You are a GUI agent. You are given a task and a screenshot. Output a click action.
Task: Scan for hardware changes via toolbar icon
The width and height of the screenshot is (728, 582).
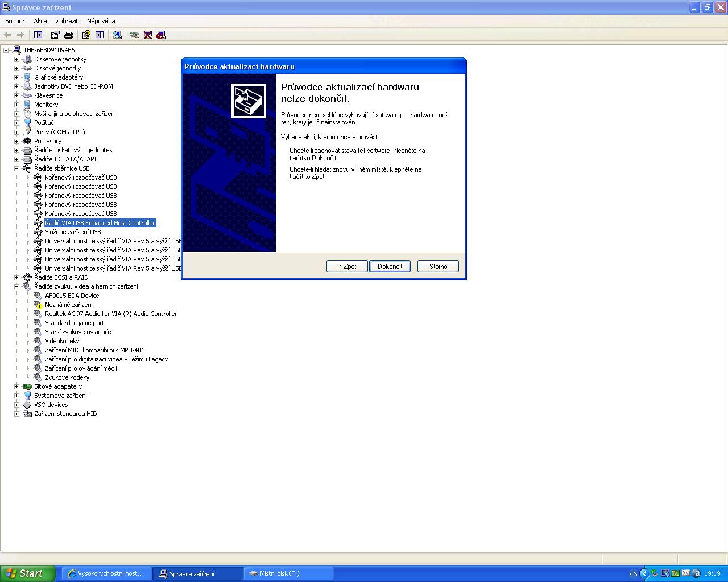pos(117,35)
